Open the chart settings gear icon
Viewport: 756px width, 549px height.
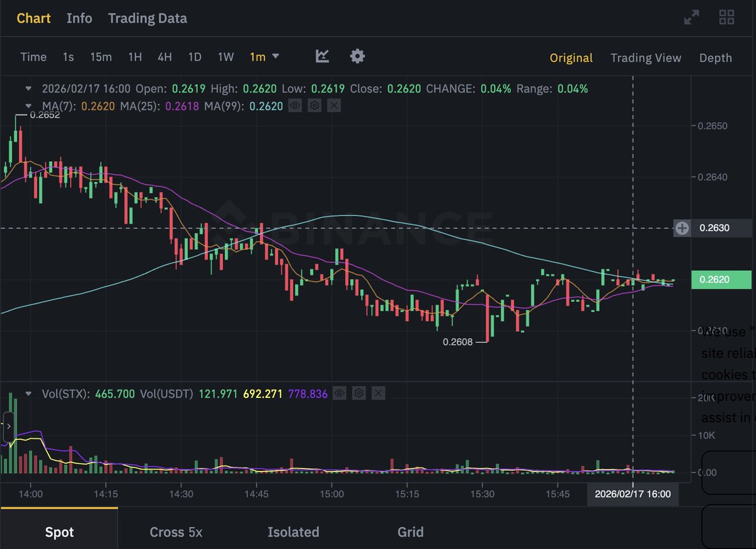click(357, 56)
